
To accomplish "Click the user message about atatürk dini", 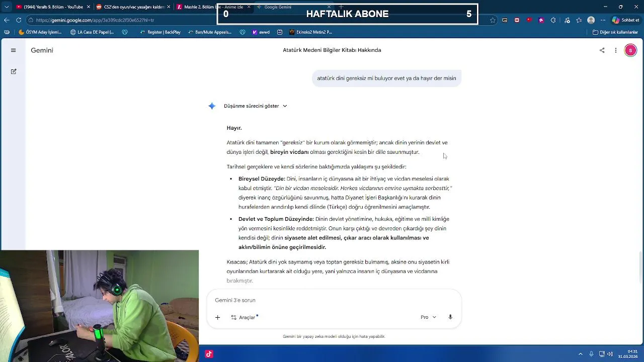I will 386,78.
